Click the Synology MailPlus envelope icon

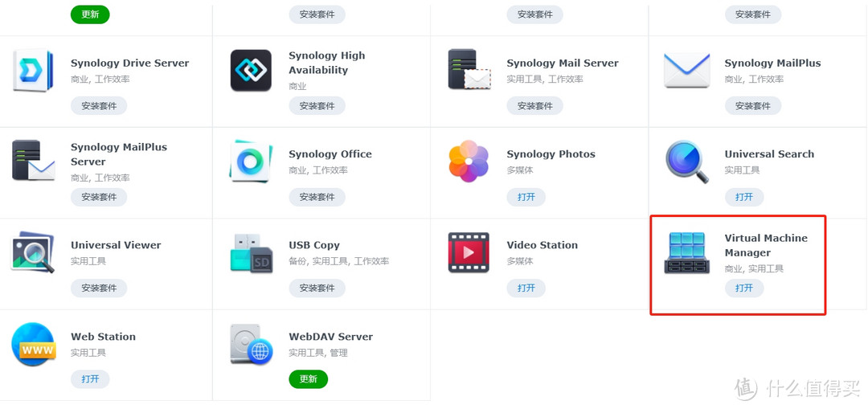coord(687,70)
